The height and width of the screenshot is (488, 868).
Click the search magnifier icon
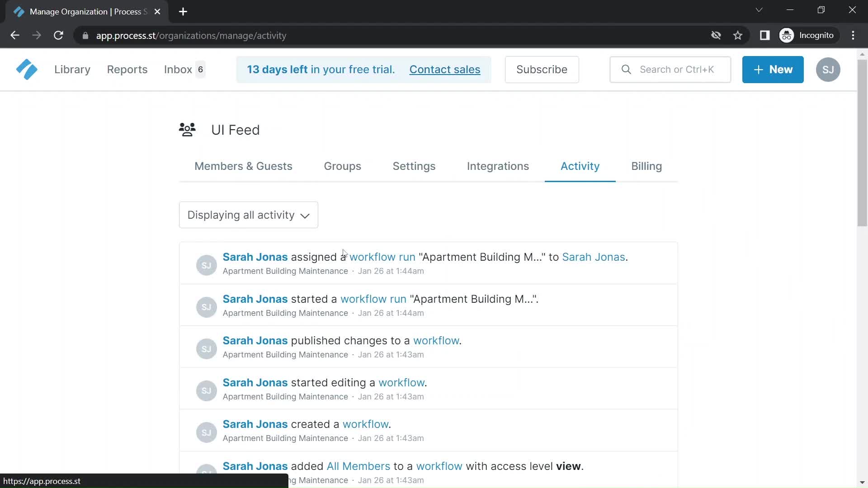pyautogui.click(x=626, y=70)
